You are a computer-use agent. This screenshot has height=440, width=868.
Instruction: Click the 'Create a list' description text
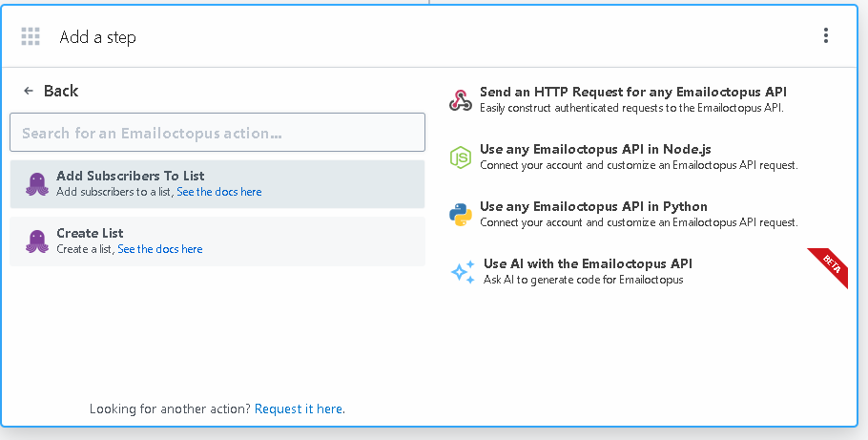pyautogui.click(x=86, y=249)
